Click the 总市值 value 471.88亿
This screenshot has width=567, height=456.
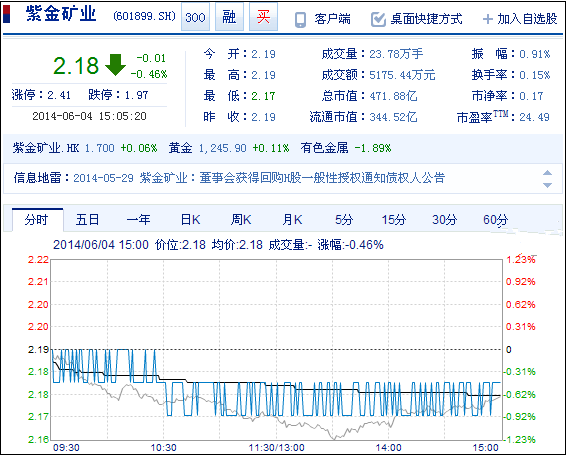(393, 96)
